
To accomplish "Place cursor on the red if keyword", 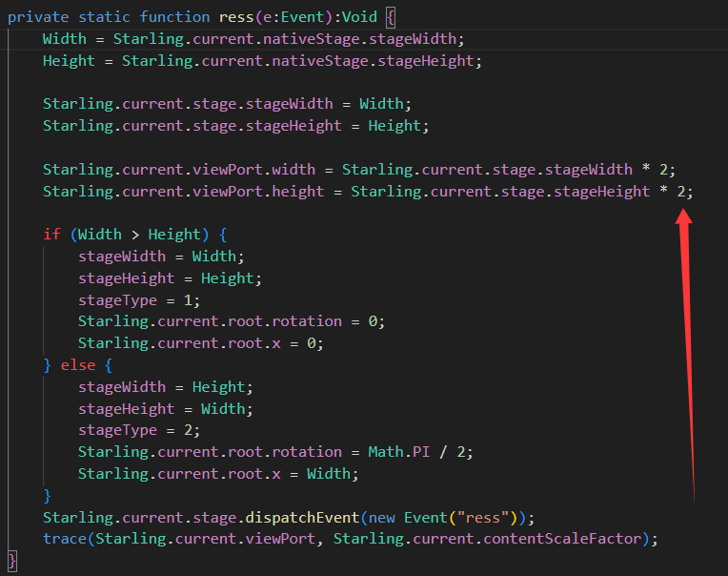I will click(x=51, y=235).
